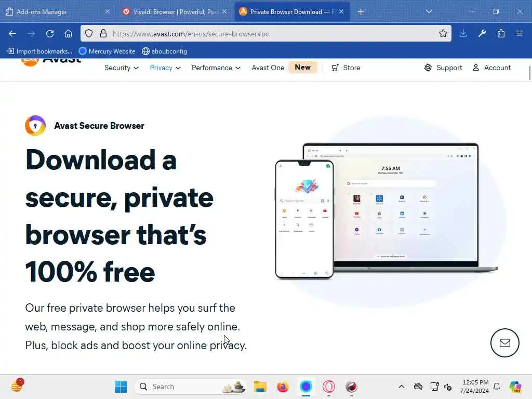Screen dimensions: 532x399
Task: Open the wrench developer tools button
Action: point(482,34)
